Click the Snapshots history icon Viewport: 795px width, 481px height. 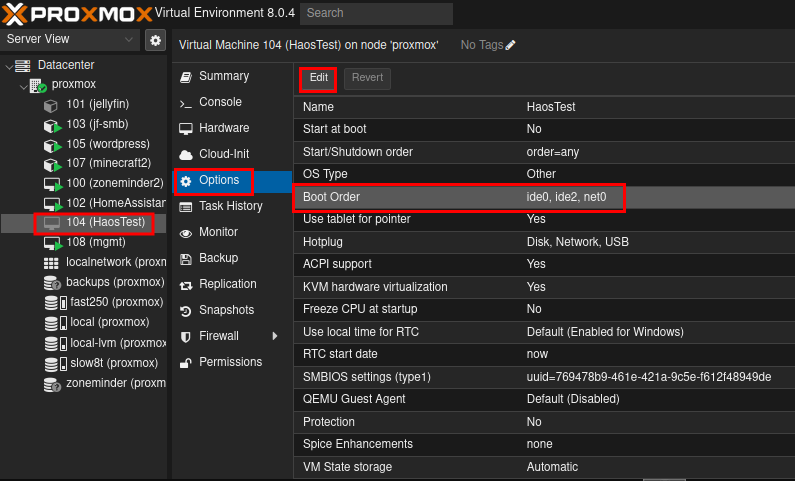point(186,311)
